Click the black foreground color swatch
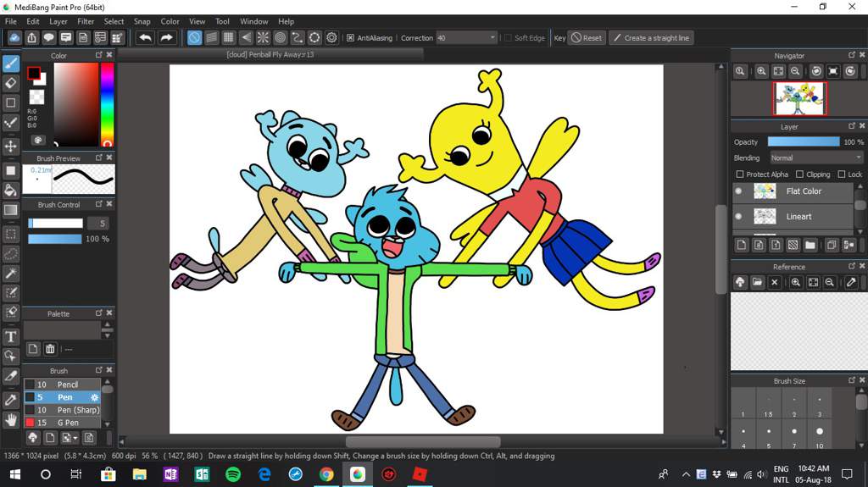 tap(33, 73)
